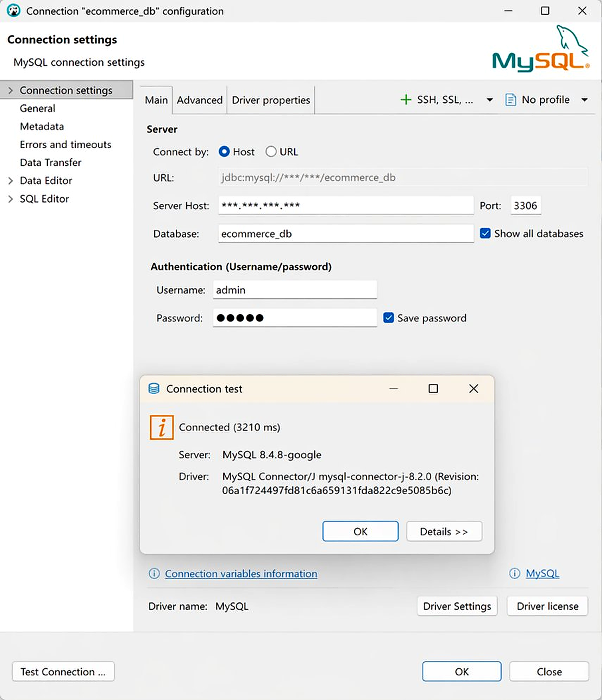This screenshot has width=602, height=700.
Task: Select Data Editor tree item
Action: 46,181
